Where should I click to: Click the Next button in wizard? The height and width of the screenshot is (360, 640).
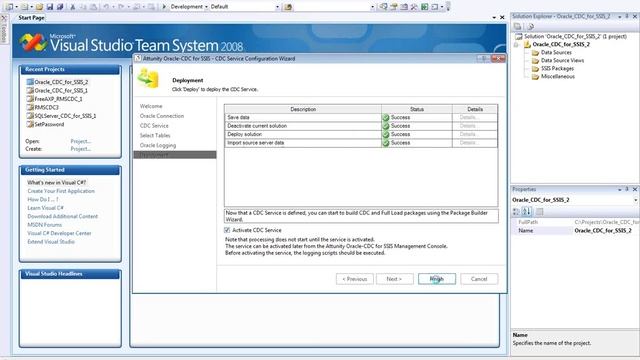(394, 279)
